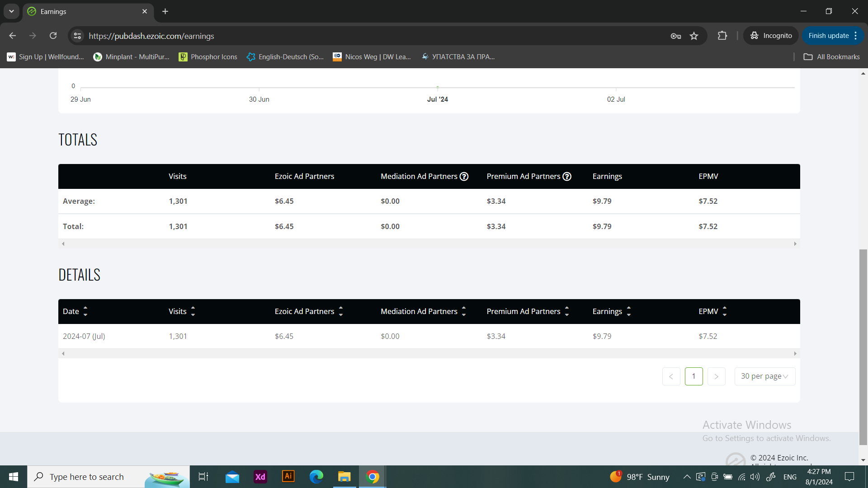Open the Phosphor Icons bookmark
868x488 pixels.
pyautogui.click(x=208, y=57)
